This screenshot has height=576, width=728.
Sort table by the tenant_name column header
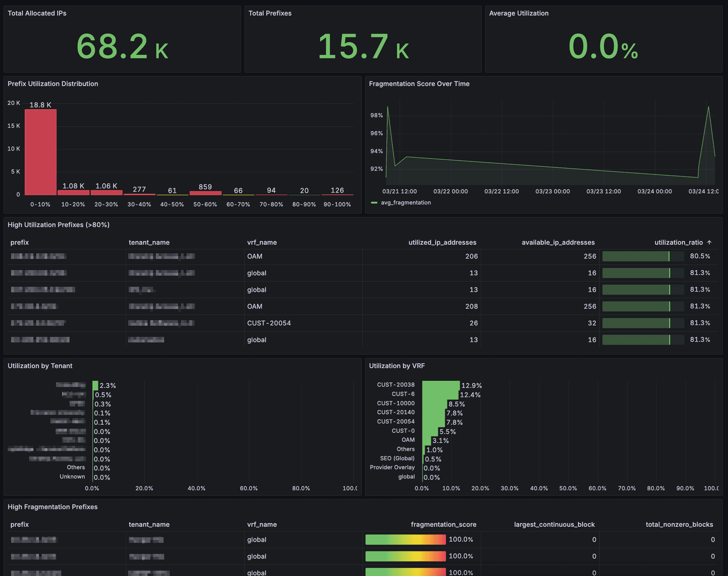pos(149,242)
